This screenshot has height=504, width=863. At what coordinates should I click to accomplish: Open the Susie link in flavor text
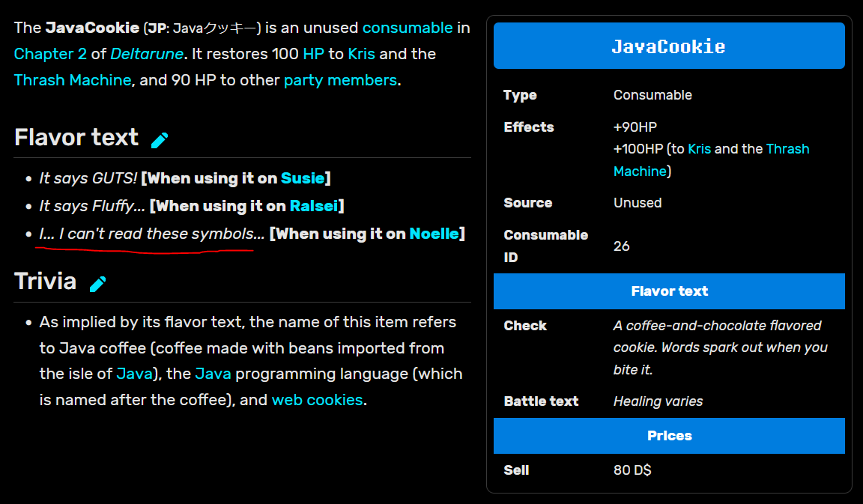pyautogui.click(x=302, y=178)
